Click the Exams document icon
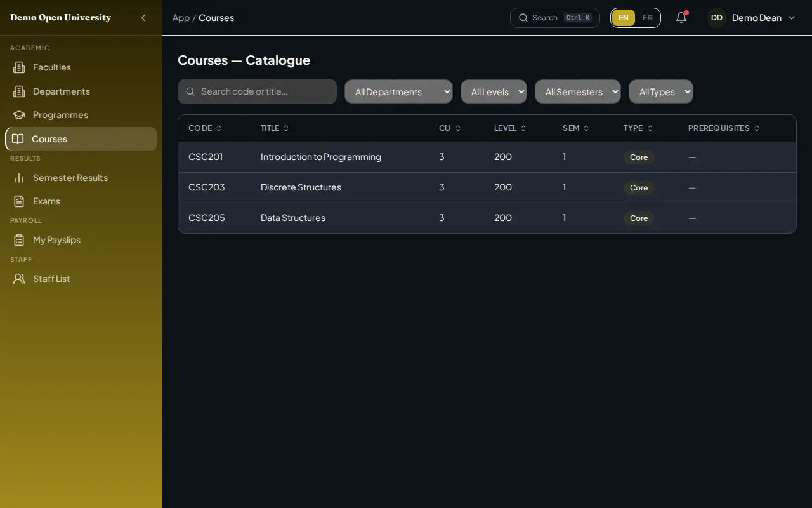 19,201
